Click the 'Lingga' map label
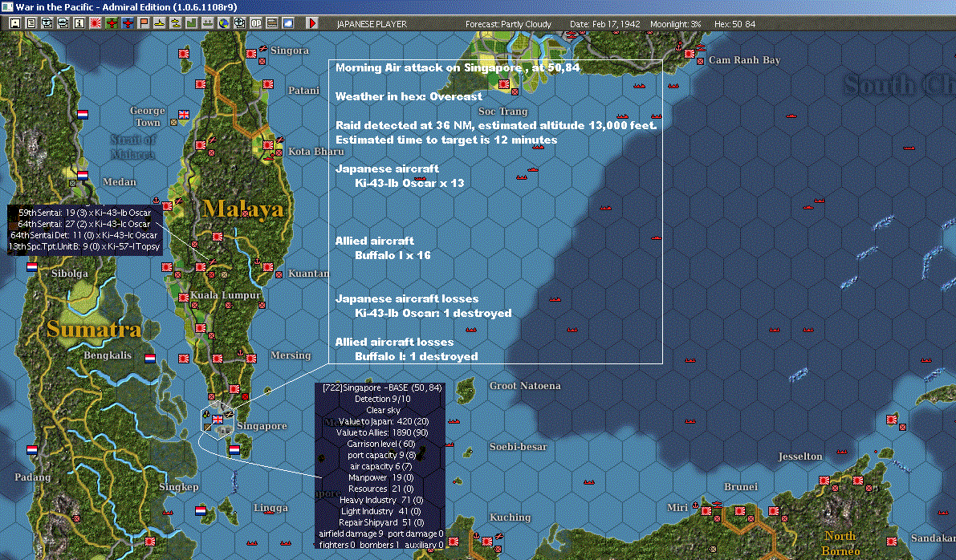Image resolution: width=956 pixels, height=560 pixels. click(271, 508)
